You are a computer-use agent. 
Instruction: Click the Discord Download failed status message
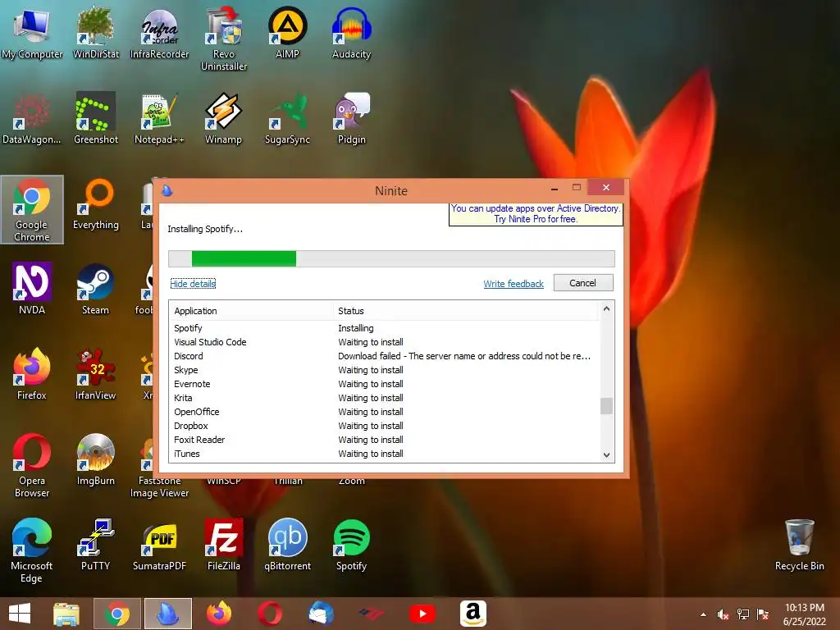tap(464, 356)
